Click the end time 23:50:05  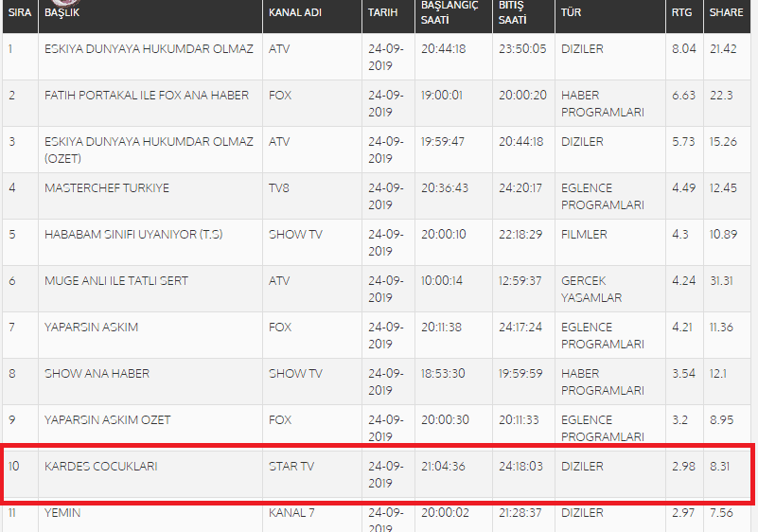click(x=522, y=49)
